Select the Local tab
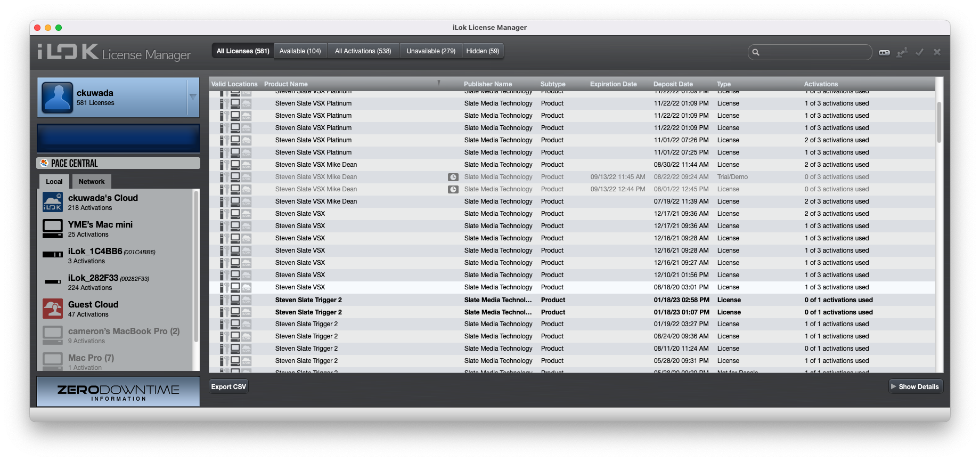 pyautogui.click(x=54, y=182)
